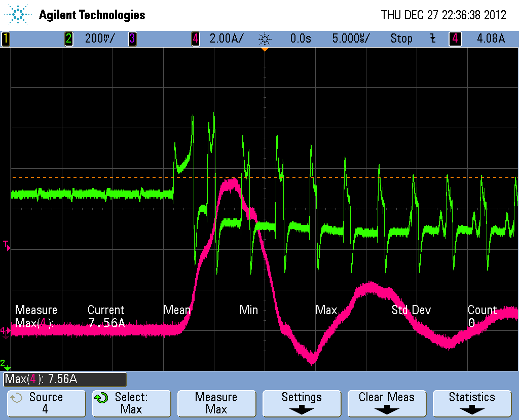Screen dimensions: 519x420
Task: Select channel 1 indicator
Action: tap(6, 39)
